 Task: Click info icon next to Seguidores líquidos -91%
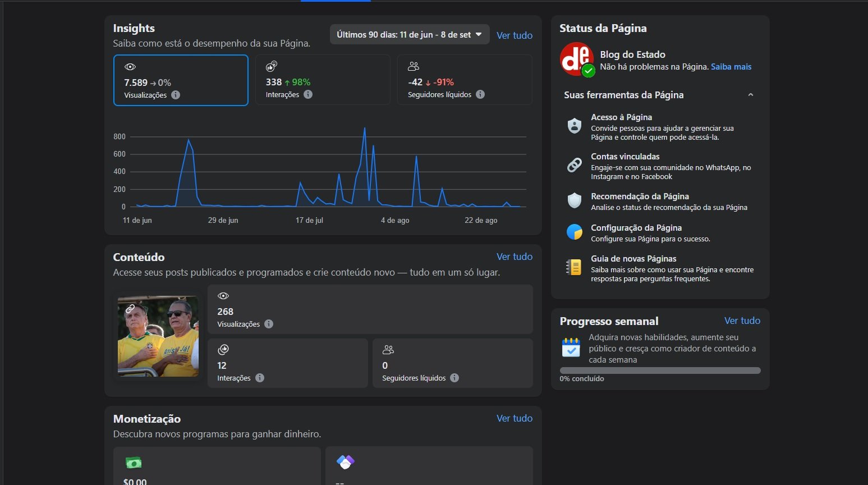[x=480, y=94]
